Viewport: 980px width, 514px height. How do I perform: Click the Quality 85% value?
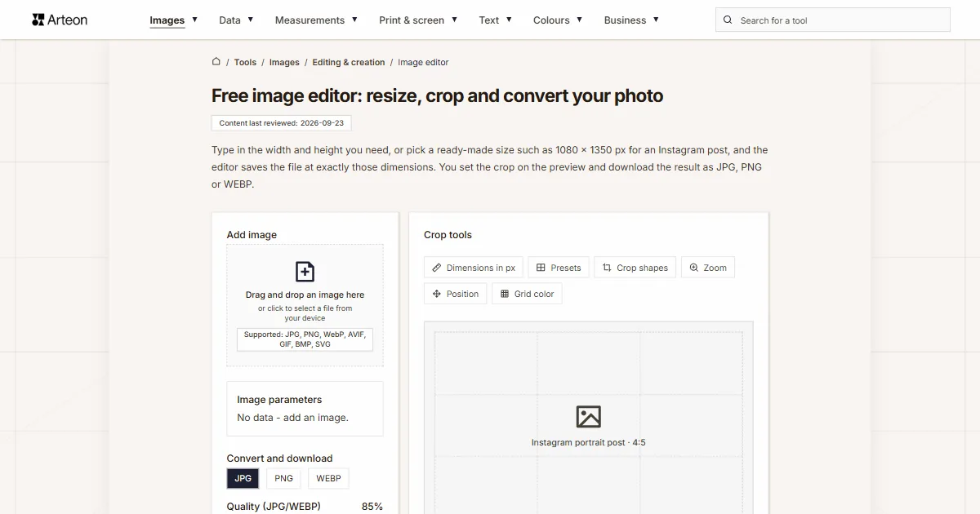pos(372,507)
